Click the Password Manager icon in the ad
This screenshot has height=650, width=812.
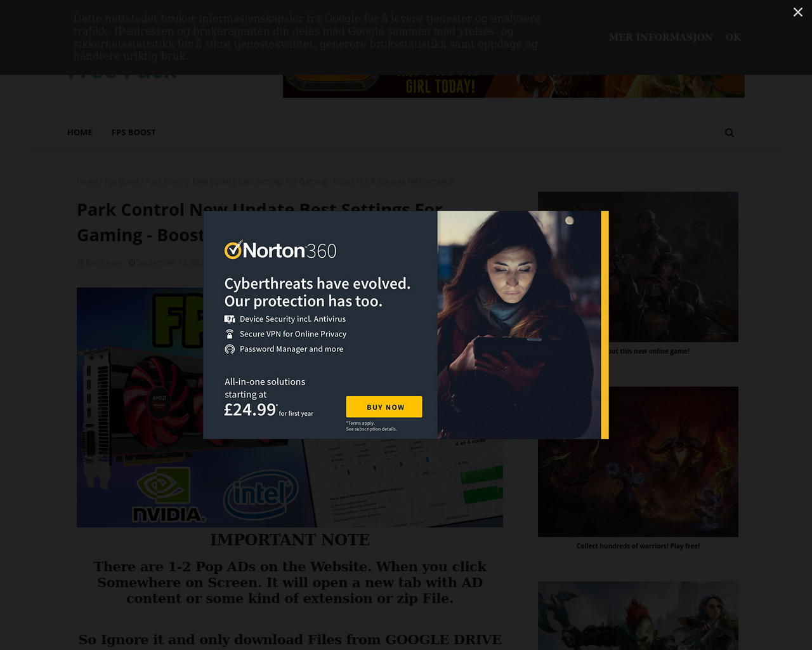point(230,349)
